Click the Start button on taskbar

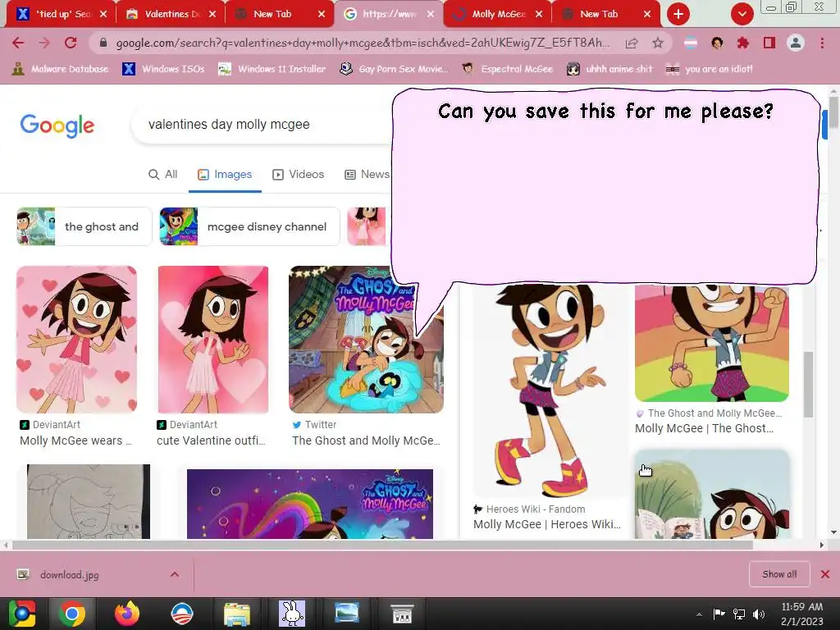[21, 614]
